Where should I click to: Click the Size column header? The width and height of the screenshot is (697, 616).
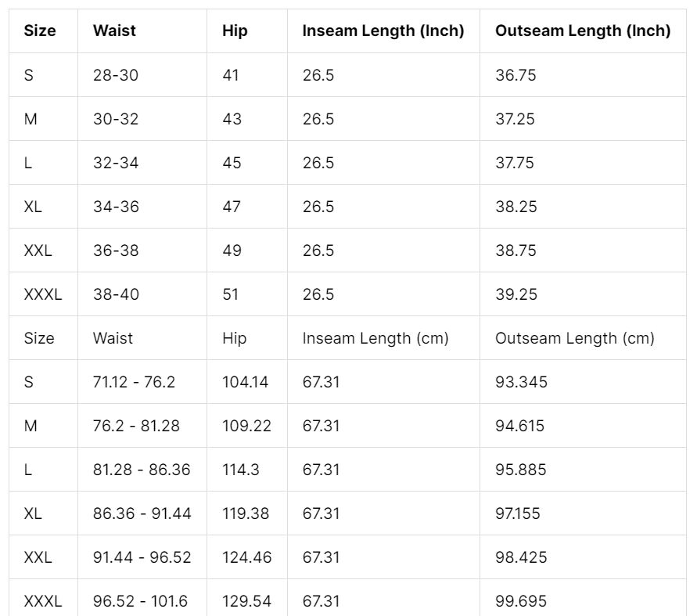point(40,31)
